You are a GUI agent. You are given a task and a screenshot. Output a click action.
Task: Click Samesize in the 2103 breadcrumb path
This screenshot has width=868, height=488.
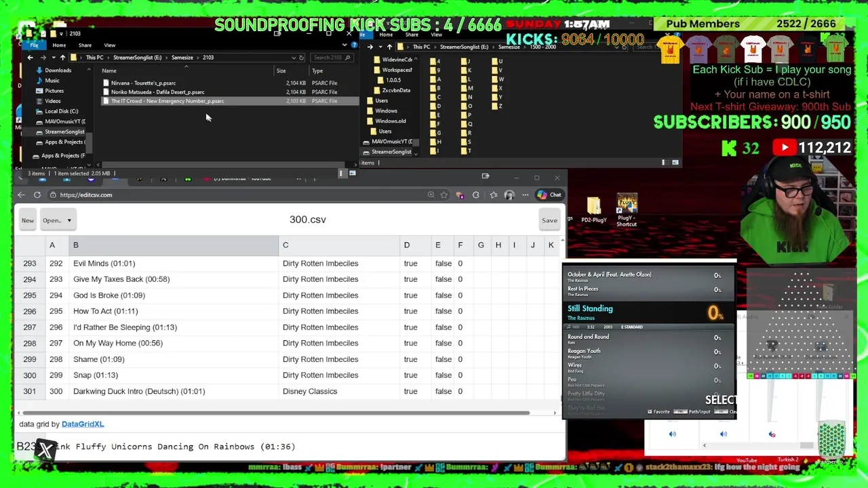click(x=182, y=58)
